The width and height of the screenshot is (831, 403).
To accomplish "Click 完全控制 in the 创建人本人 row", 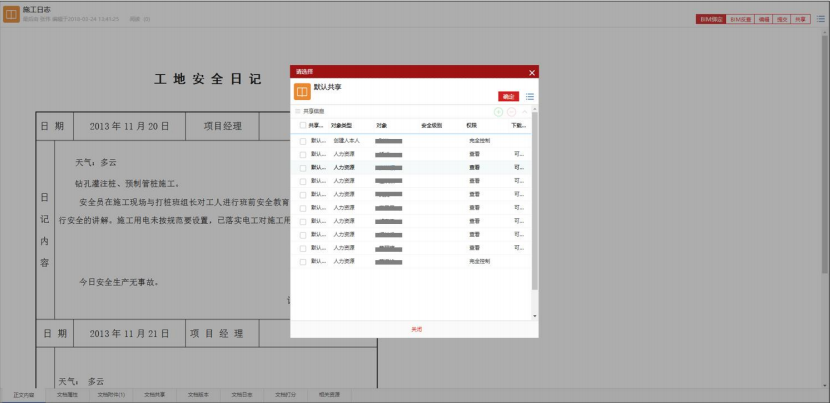I will point(480,141).
